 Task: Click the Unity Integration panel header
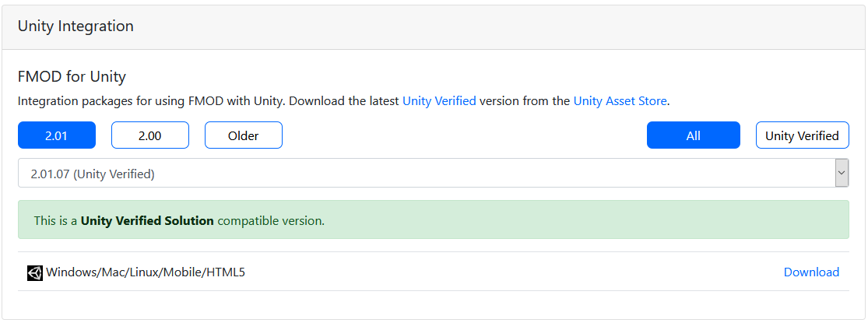[x=76, y=26]
